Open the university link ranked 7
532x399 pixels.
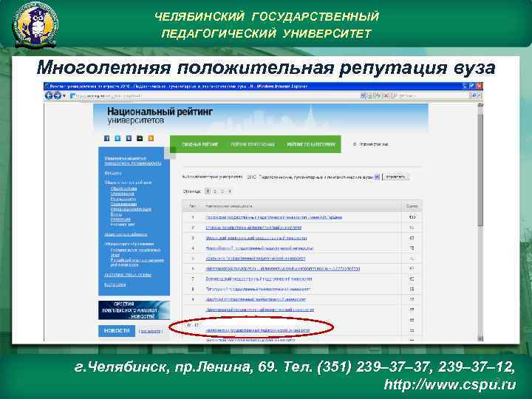pos(259,279)
